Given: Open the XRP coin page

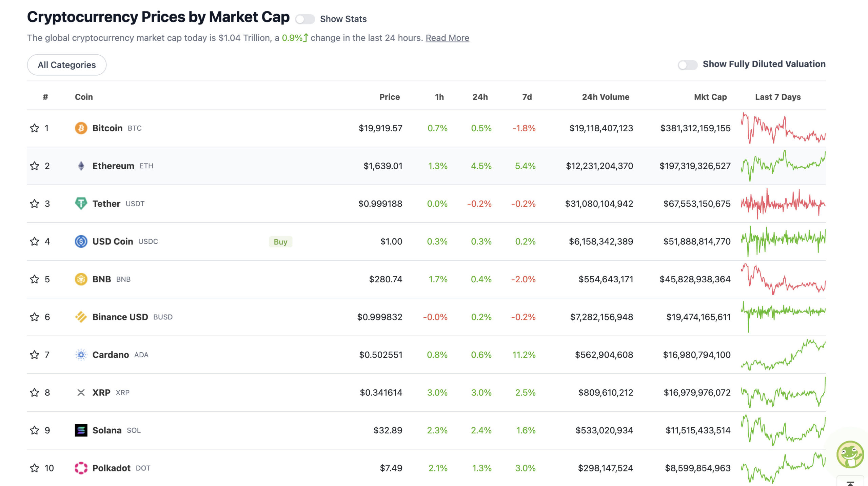Looking at the screenshot, I should [101, 392].
